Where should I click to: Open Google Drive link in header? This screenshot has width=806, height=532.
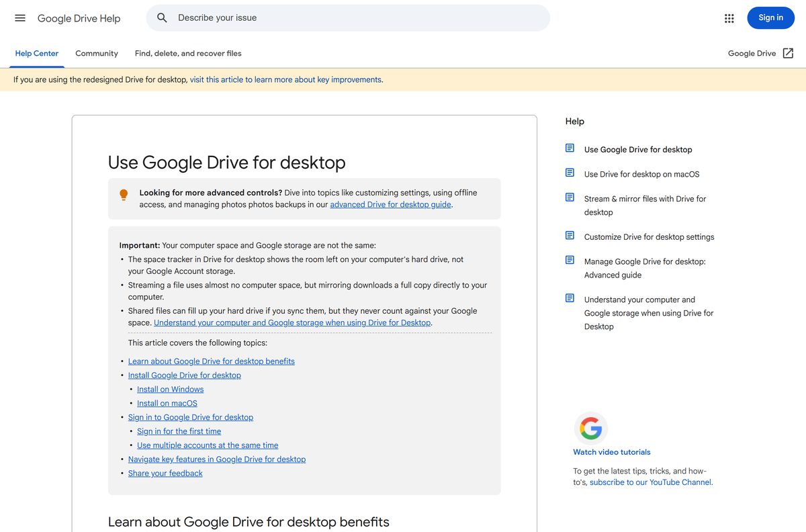752,53
